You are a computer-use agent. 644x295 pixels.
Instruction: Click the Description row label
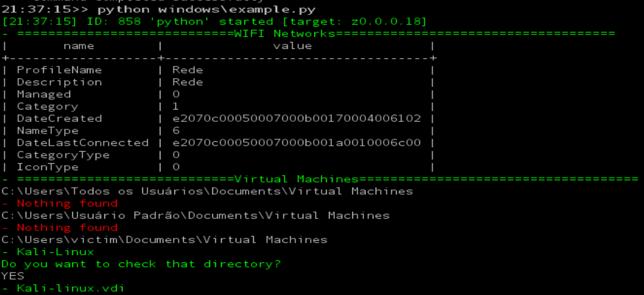point(59,82)
